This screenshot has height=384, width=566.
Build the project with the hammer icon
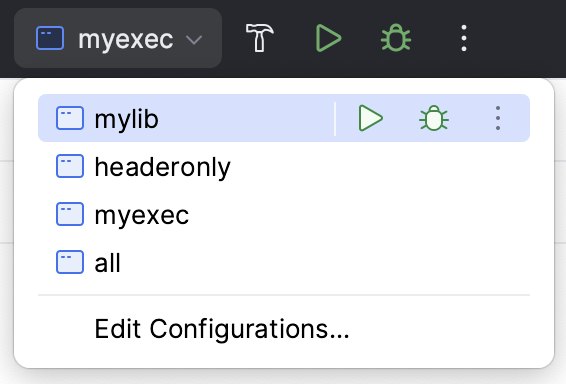click(x=259, y=38)
